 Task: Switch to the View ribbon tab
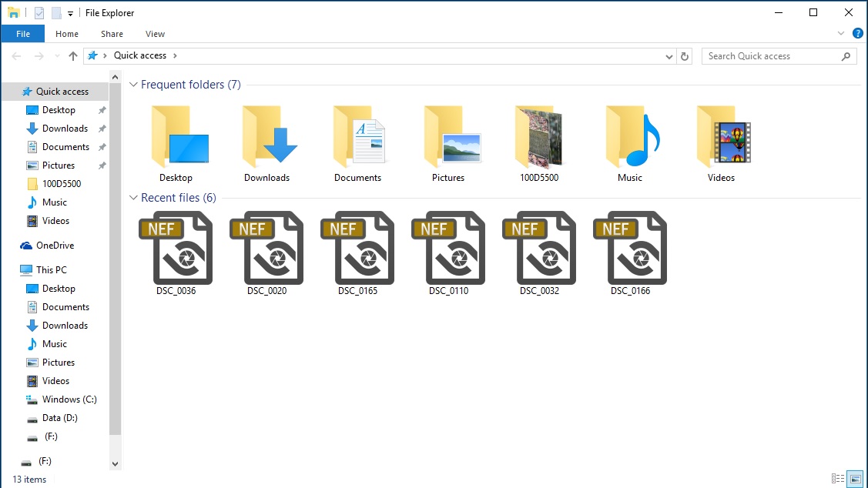point(155,34)
